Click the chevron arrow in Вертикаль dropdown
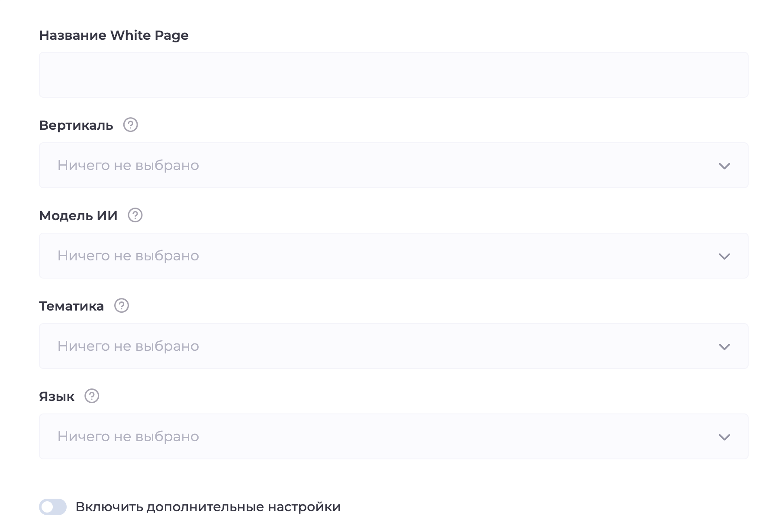772x532 pixels. [x=724, y=166]
